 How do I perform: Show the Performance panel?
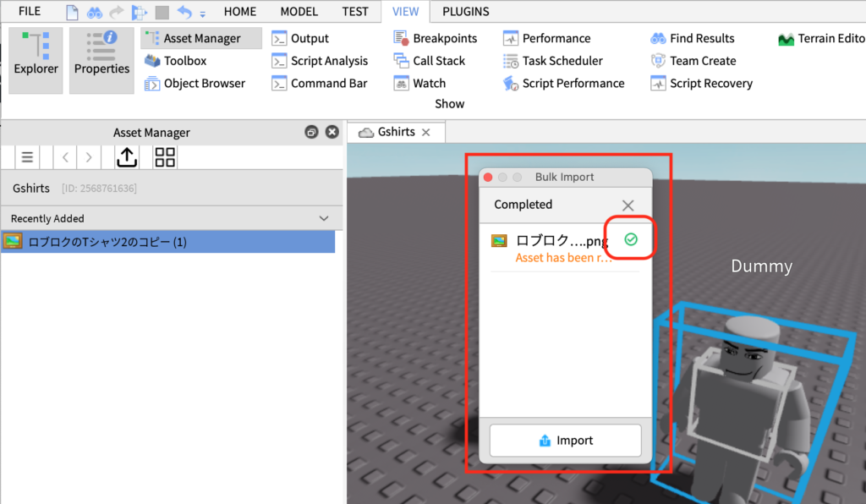click(547, 38)
